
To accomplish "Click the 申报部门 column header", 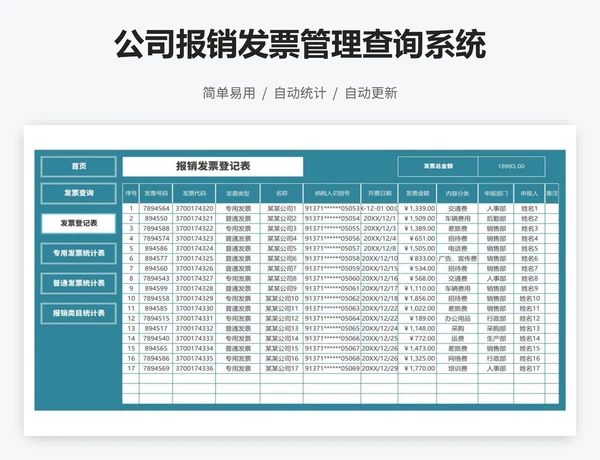I will [x=496, y=194].
